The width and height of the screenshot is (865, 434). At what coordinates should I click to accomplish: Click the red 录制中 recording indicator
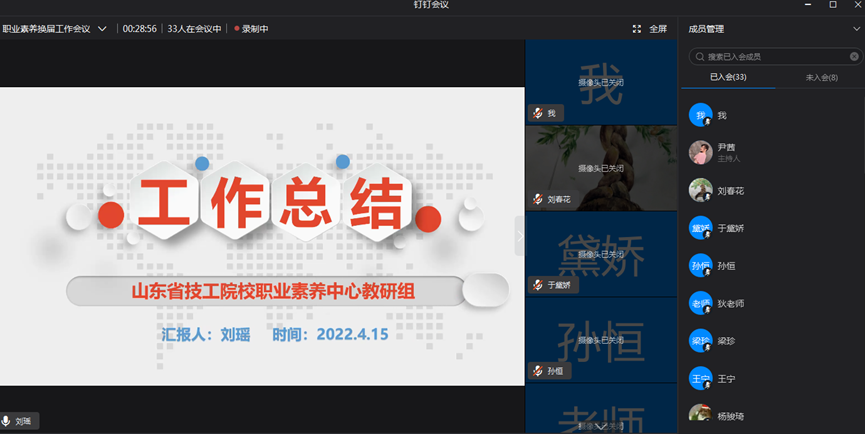(251, 29)
